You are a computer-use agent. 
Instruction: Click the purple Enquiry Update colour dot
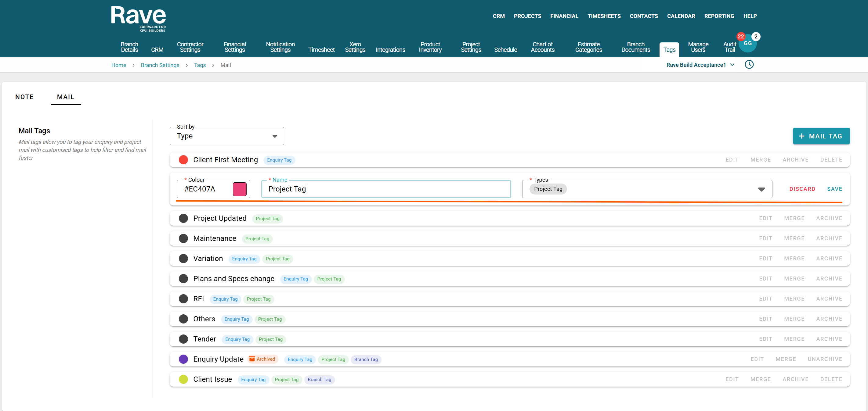coord(183,359)
